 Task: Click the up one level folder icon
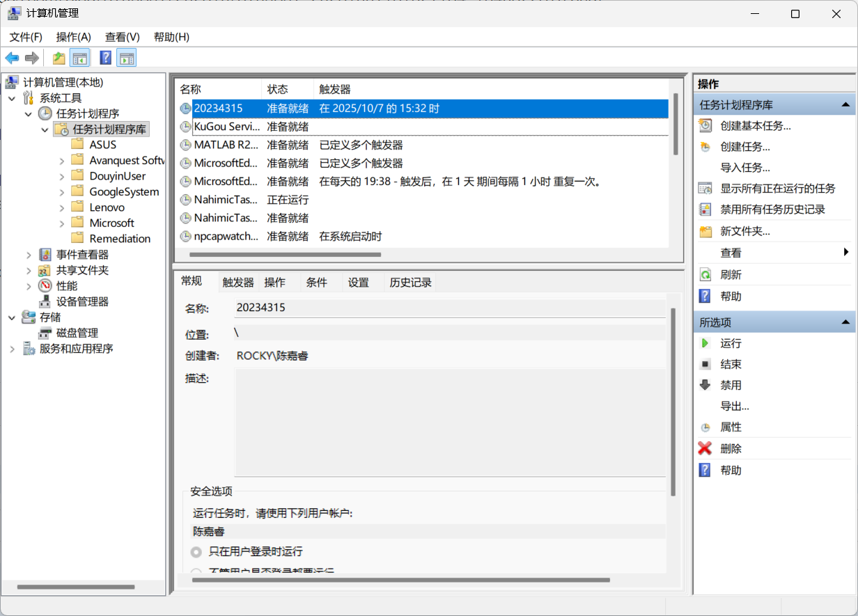59,58
